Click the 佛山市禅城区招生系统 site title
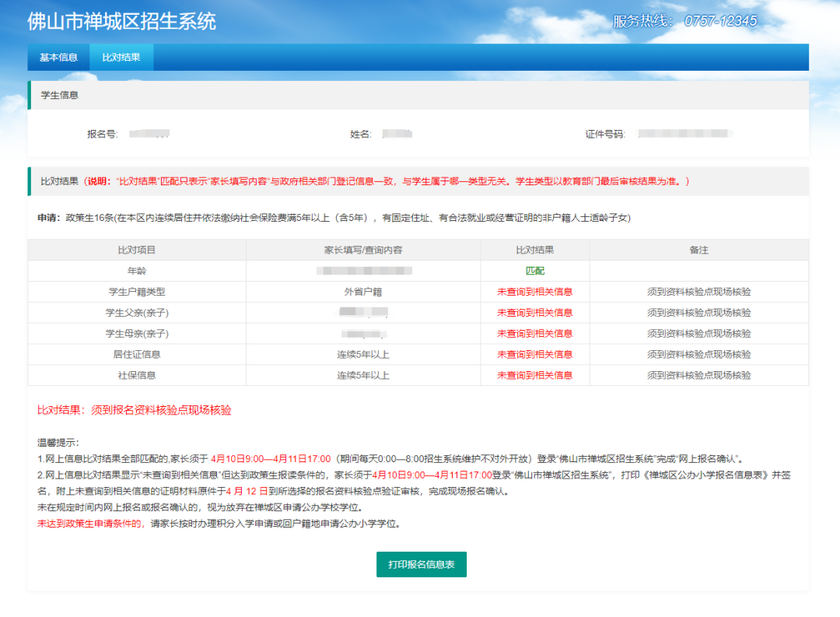This screenshot has height=617, width=840. pos(121,22)
